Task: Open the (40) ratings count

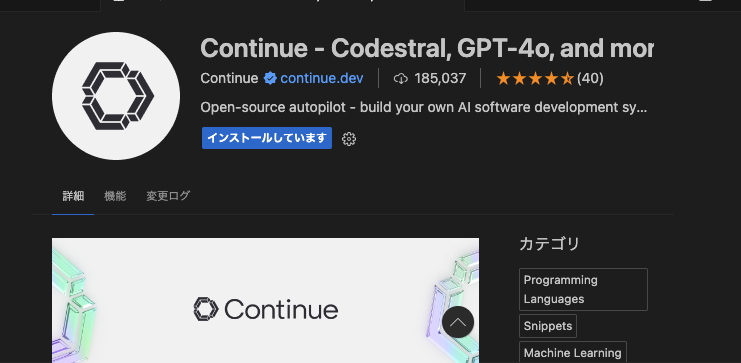Action: click(x=590, y=78)
